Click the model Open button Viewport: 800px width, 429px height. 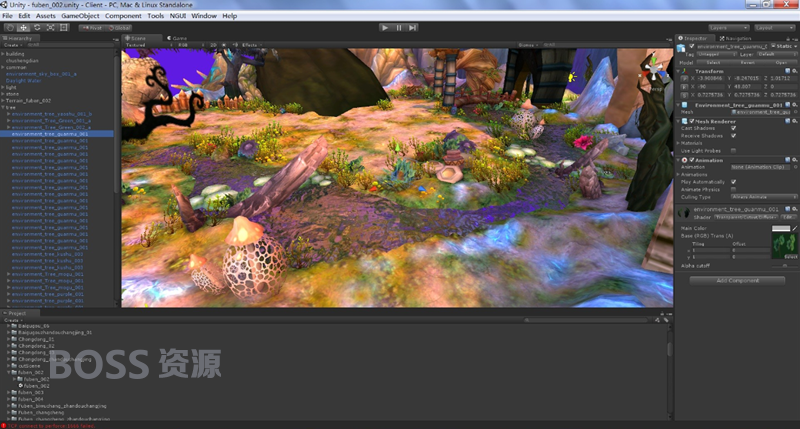click(781, 62)
